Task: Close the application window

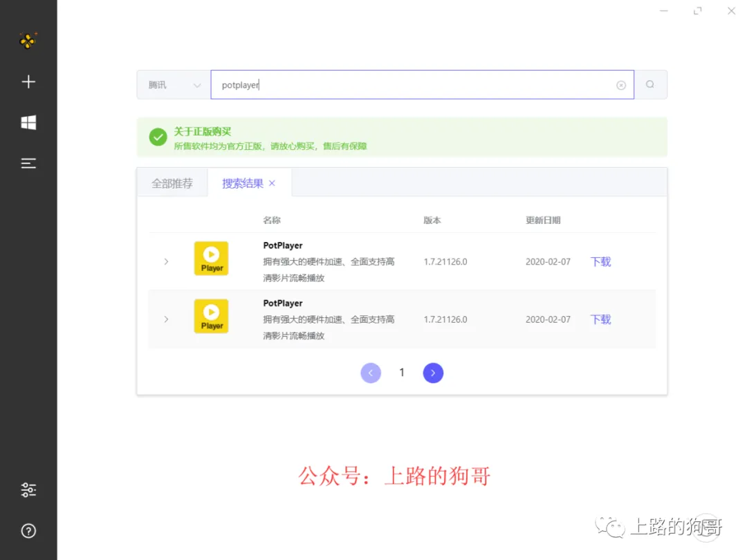Action: coord(731,10)
